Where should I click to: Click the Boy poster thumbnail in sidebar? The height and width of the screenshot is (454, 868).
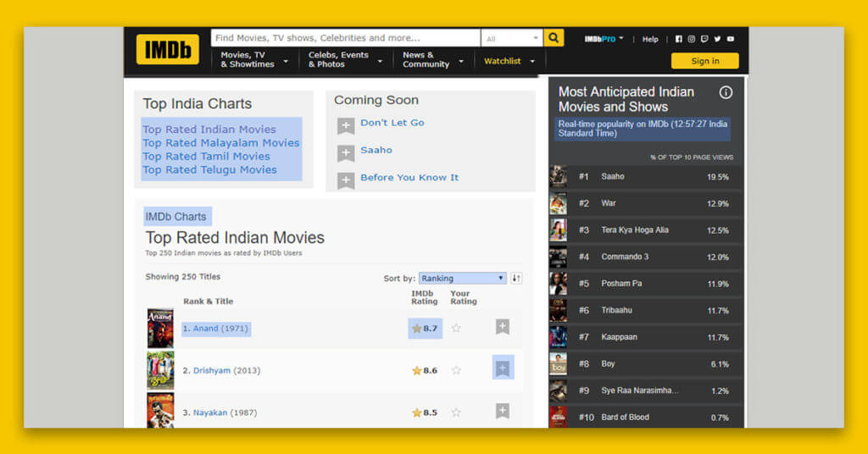pos(558,364)
